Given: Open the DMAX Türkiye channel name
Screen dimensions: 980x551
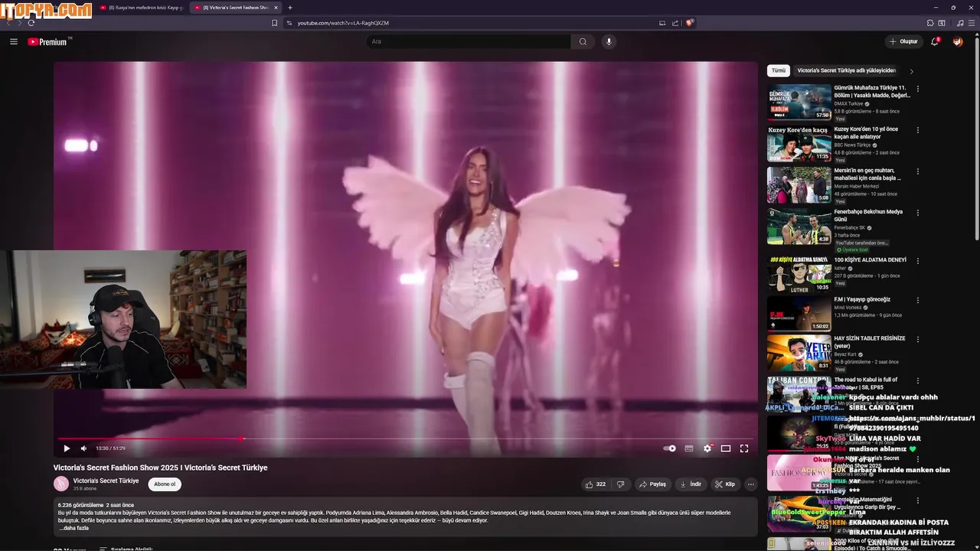Looking at the screenshot, I should (x=848, y=103).
